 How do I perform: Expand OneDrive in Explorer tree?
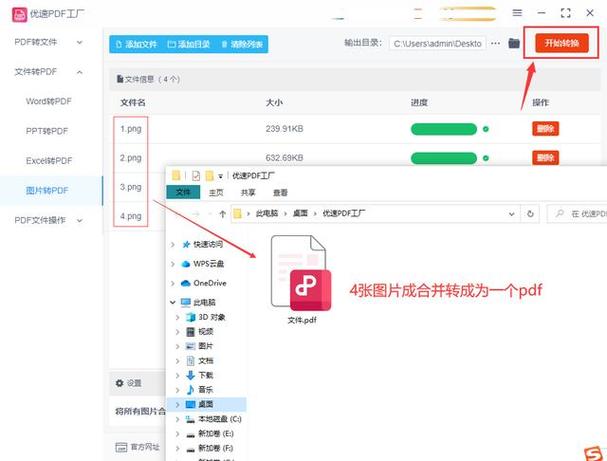173,283
